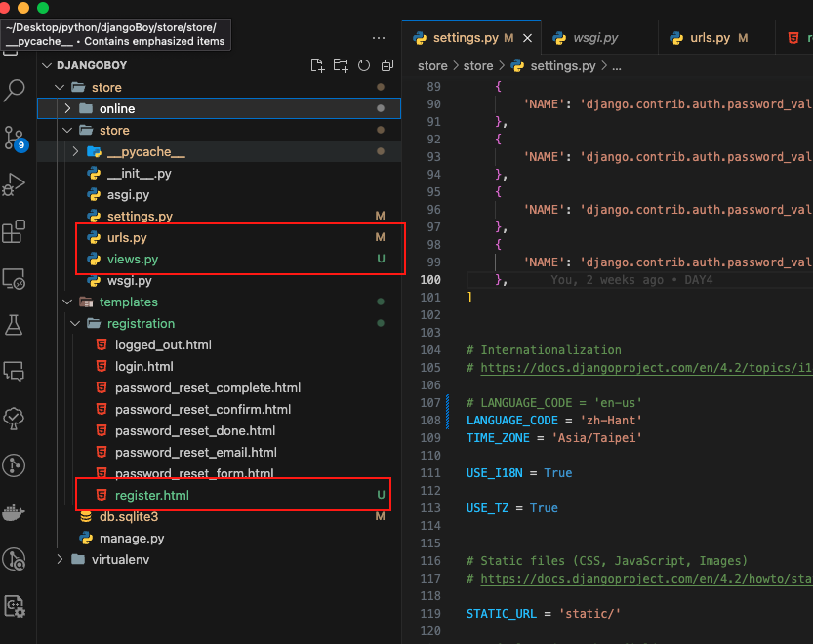The width and height of the screenshot is (813, 644).
Task: Collapse the inner store folder
Action: 67,130
